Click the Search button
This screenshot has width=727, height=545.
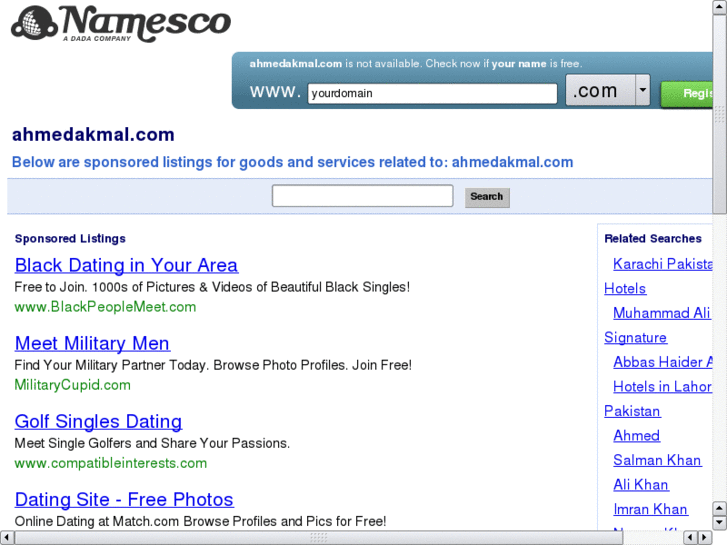[x=487, y=197]
